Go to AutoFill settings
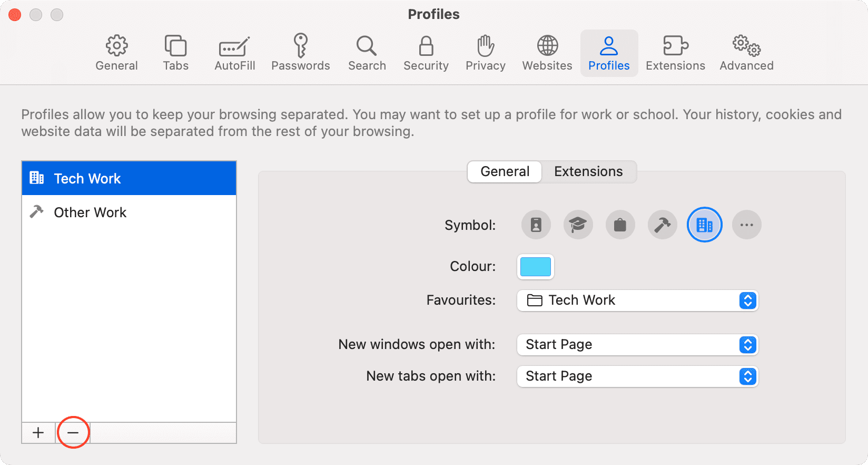The width and height of the screenshot is (868, 465). pos(234,53)
